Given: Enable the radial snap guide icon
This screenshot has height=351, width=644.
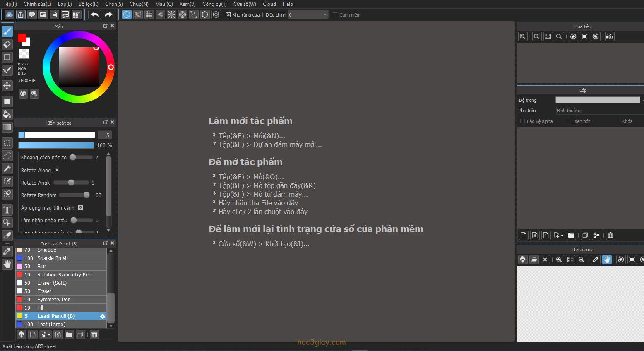Looking at the screenshot, I should pyautogui.click(x=171, y=15).
